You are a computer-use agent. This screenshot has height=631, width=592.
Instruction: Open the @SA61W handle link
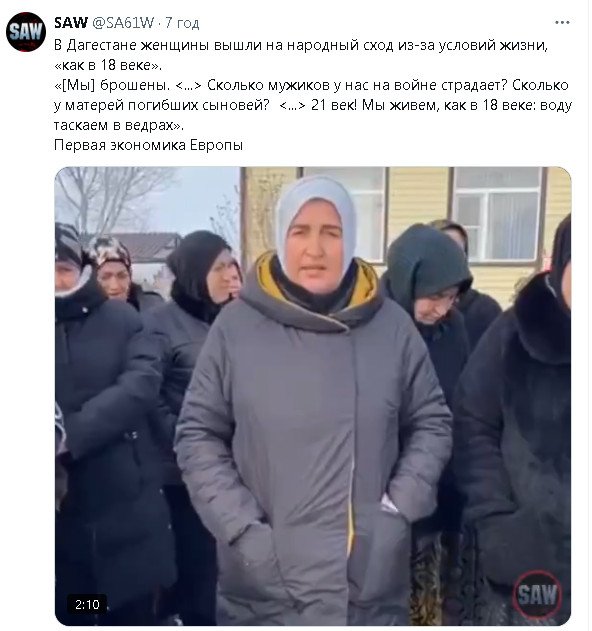pos(123,23)
